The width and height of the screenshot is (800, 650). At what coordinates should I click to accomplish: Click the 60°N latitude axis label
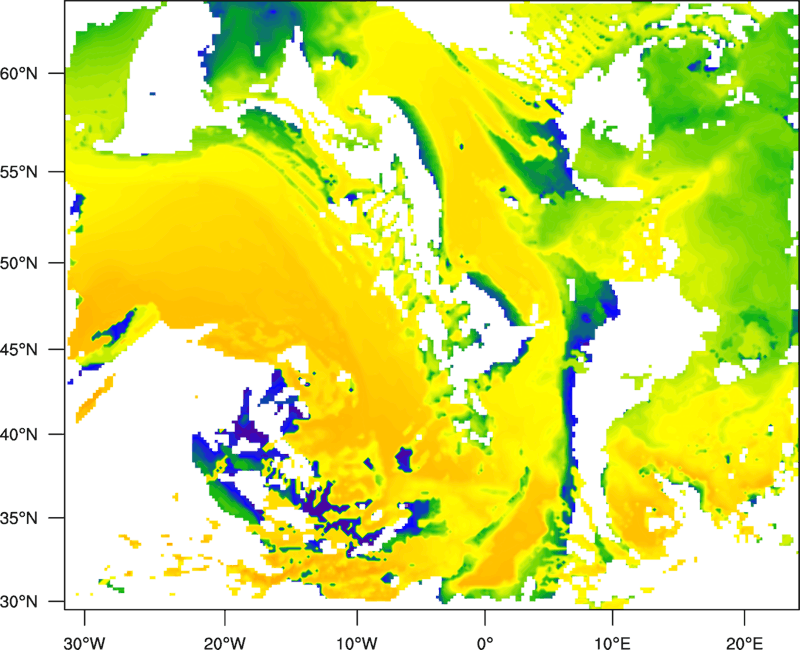[19, 73]
